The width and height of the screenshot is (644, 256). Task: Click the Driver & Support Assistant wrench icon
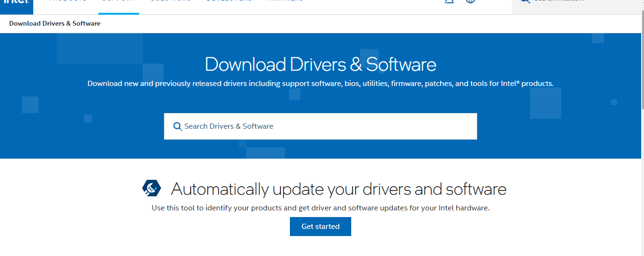pos(152,189)
